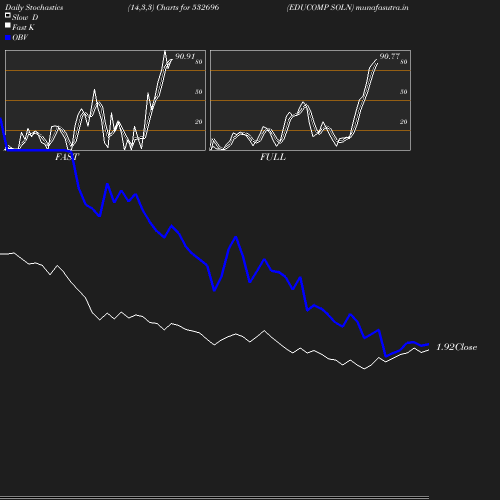
Task: Click the 20 axis label in FULL chart
Action: [403, 122]
